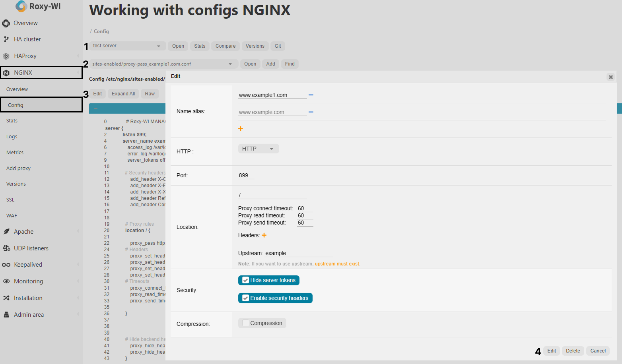The height and width of the screenshot is (364, 622).
Task: Open NGINX Logs submenu item
Action: coord(12,137)
